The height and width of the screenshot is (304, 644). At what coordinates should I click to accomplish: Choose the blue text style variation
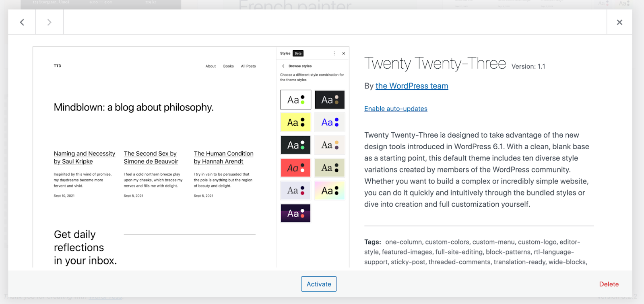coord(330,122)
